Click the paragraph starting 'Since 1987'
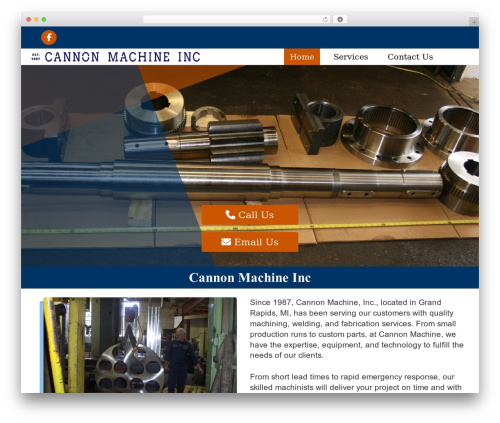 356,329
